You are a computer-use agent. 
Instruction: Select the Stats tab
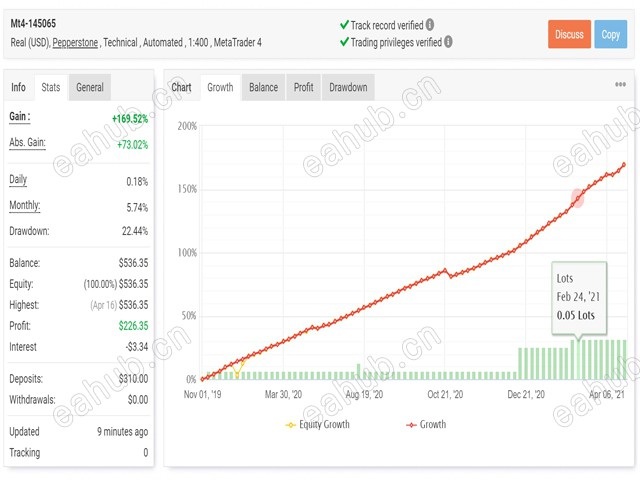50,87
